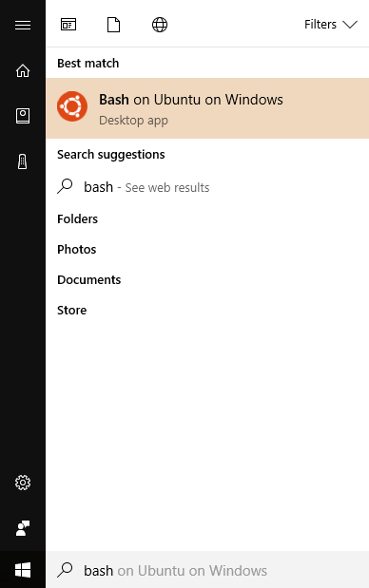Open the Notebook icon in sidebar
The width and height of the screenshot is (369, 588).
23,116
